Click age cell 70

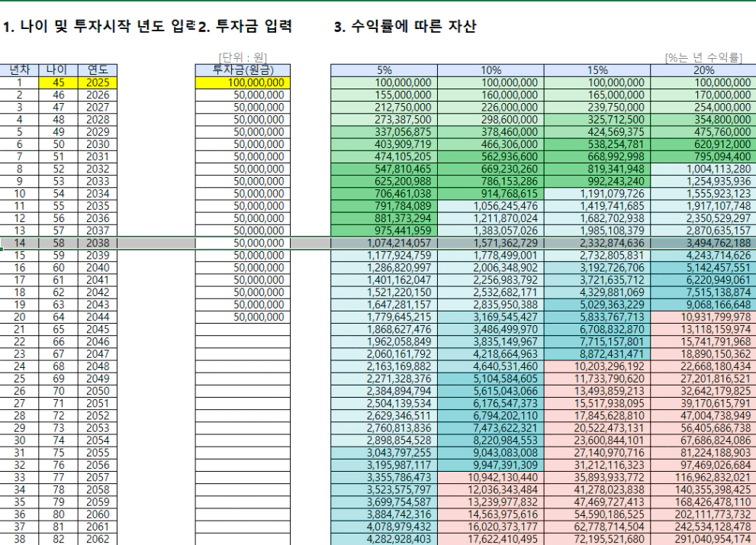[x=58, y=391]
